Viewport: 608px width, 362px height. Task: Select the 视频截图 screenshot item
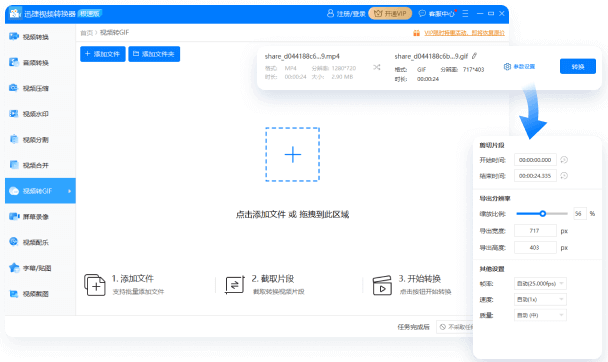point(40,293)
